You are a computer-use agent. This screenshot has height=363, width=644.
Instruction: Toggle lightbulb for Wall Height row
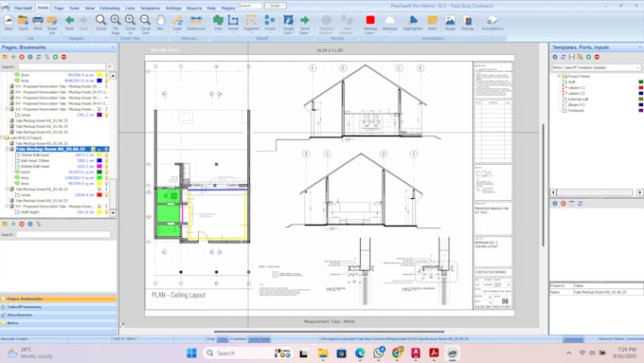[x=106, y=212]
